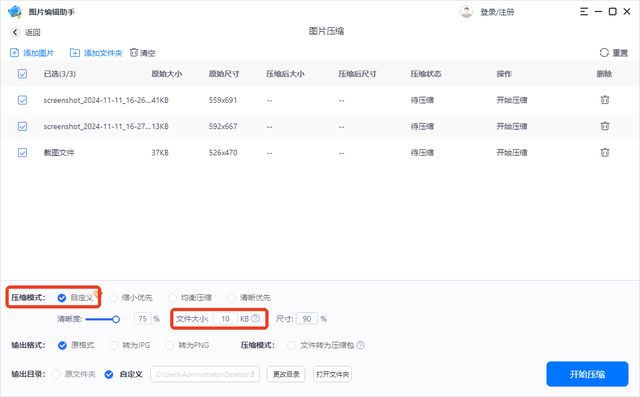This screenshot has height=397, width=640.
Task: Close the 图片编辑助手 window
Action: (627, 12)
